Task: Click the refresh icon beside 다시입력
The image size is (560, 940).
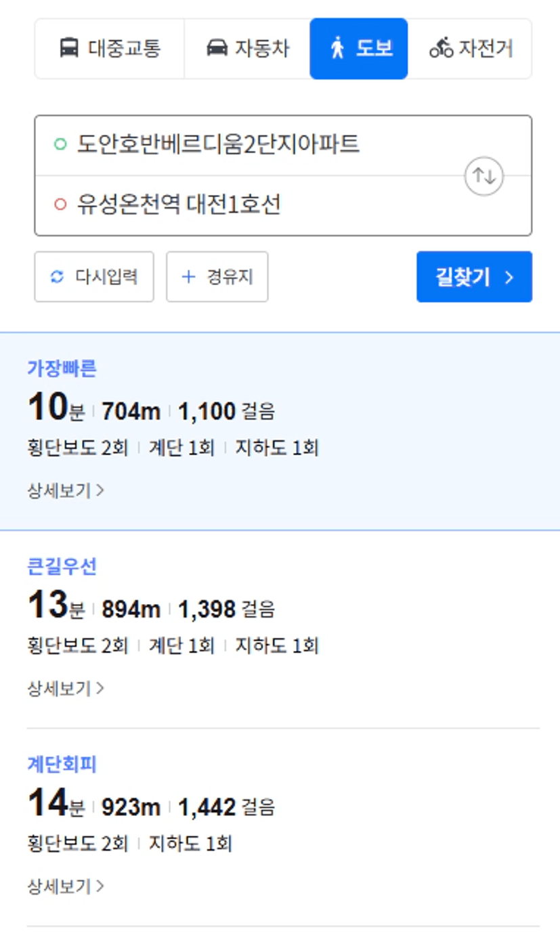Action: point(58,276)
